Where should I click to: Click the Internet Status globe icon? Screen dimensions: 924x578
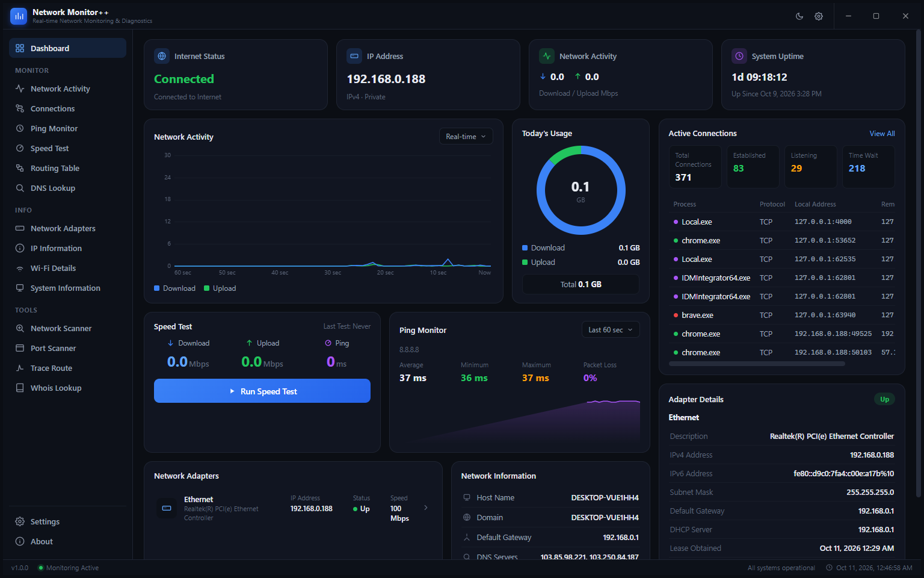(x=162, y=56)
